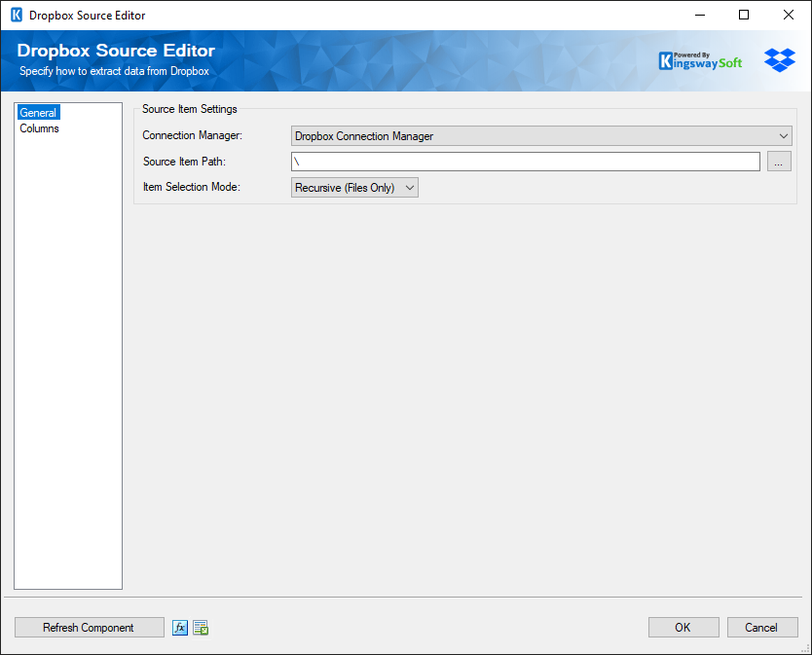Screen dimensions: 812x655
Task: Click the generate documentation icon beside fx
Action: click(201, 627)
